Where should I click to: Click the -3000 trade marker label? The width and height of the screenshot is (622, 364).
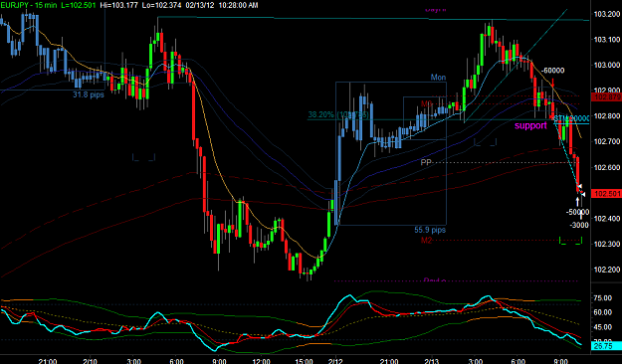[x=579, y=225]
